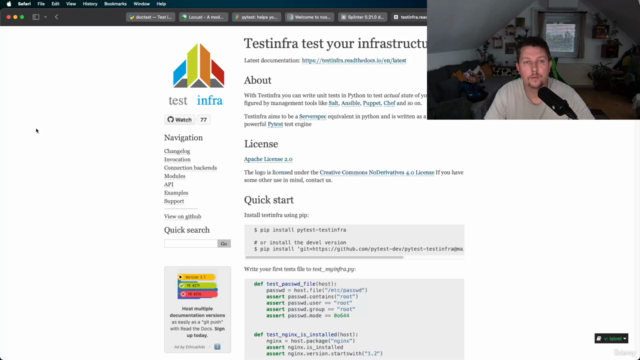
Task: Go back with the back arrow
Action: [x=57, y=17]
